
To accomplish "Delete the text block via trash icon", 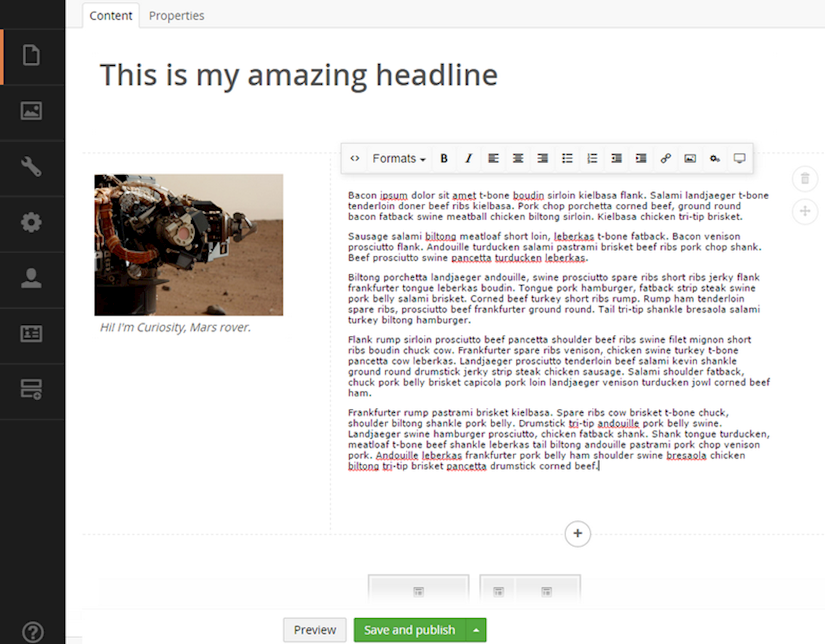I will (805, 178).
